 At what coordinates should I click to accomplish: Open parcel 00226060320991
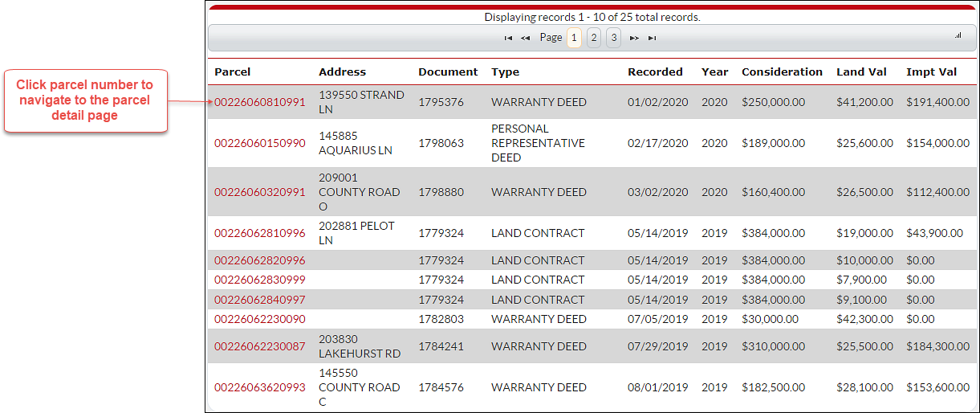pos(260,192)
